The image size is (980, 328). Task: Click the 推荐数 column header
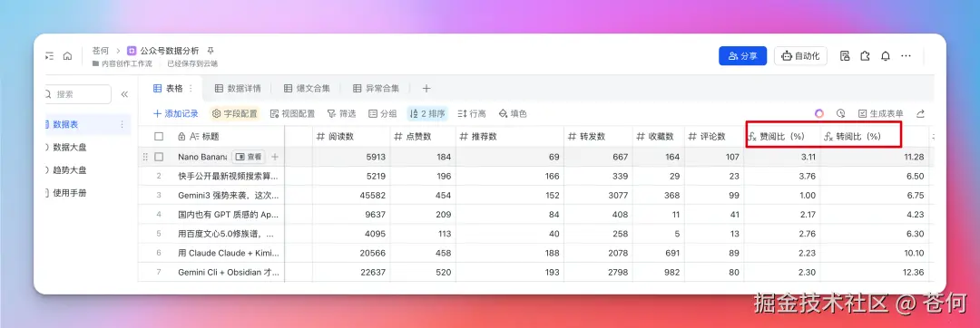[x=509, y=137]
